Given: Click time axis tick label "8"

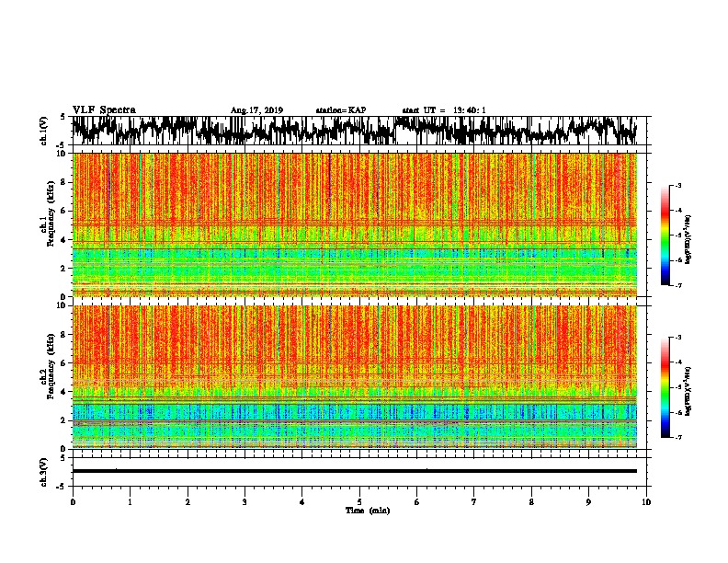Looking at the screenshot, I should pyautogui.click(x=531, y=502).
